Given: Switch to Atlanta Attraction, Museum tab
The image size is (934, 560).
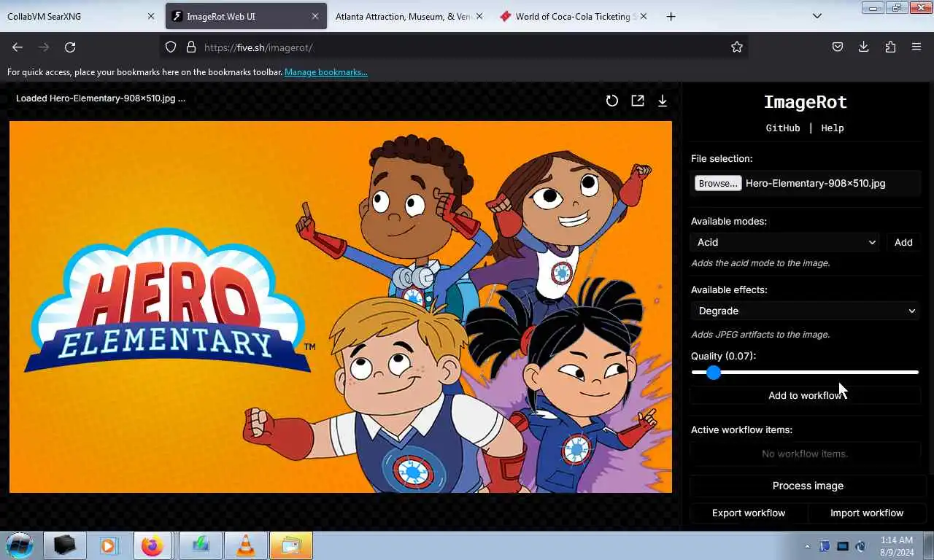Looking at the screenshot, I should point(409,16).
